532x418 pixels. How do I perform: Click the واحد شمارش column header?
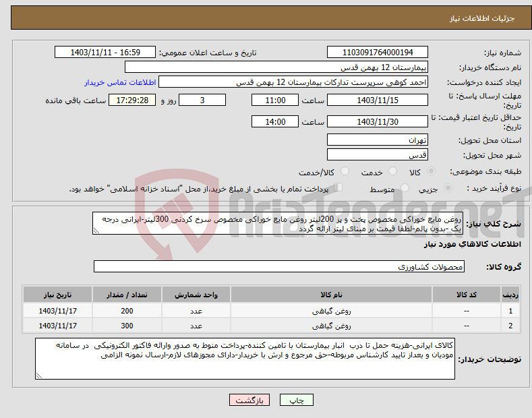[196, 295]
